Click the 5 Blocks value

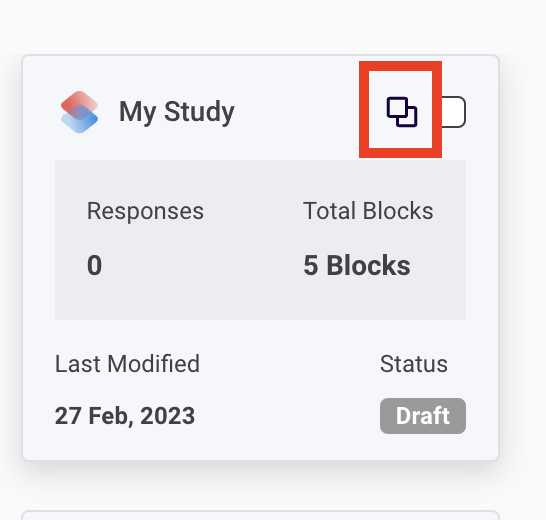point(357,265)
